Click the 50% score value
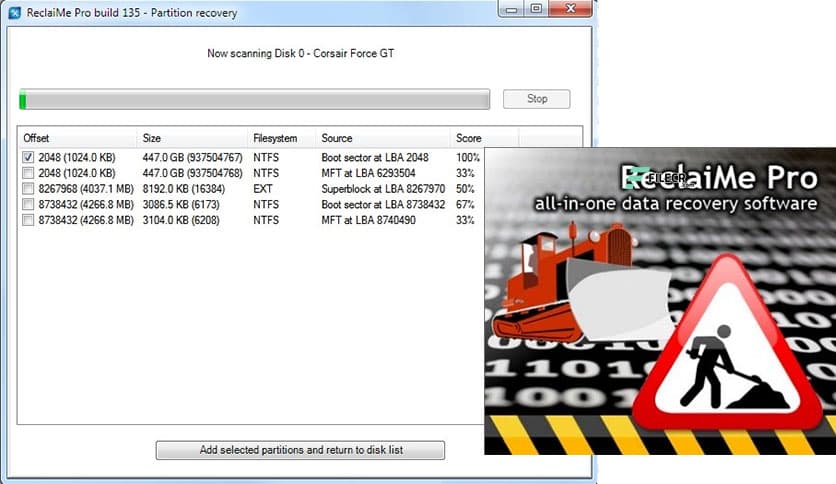The image size is (836, 484). (465, 189)
